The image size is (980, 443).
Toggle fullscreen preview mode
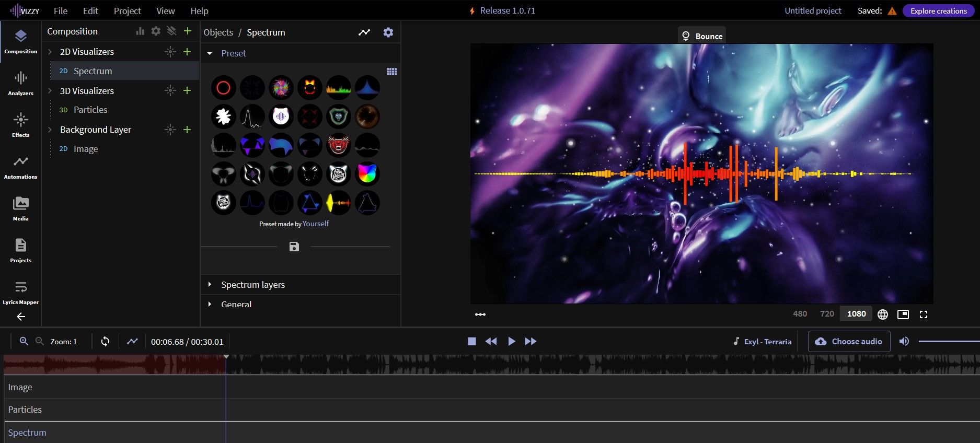coord(924,314)
